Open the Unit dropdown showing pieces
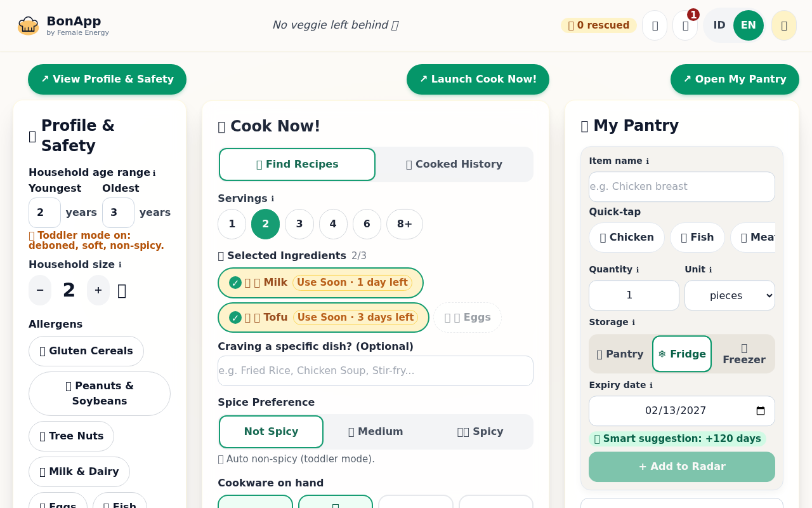 pyautogui.click(x=730, y=295)
